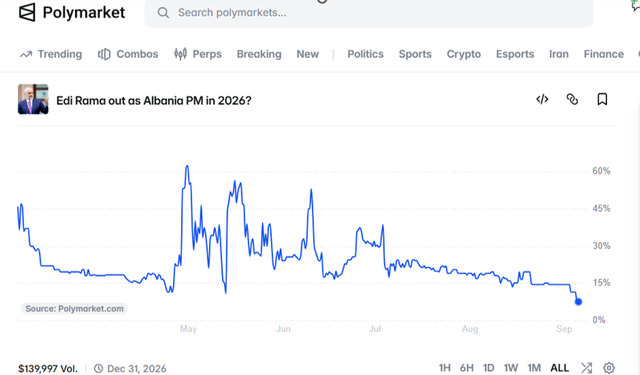The height and width of the screenshot is (375, 640).
Task: Click the Breaking link
Action: (259, 54)
